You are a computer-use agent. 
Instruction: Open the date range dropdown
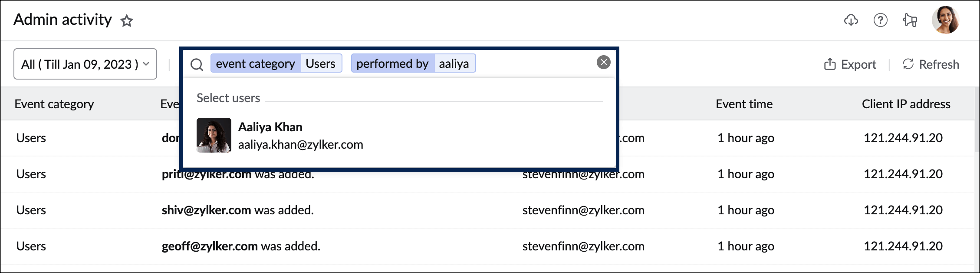[x=85, y=64]
